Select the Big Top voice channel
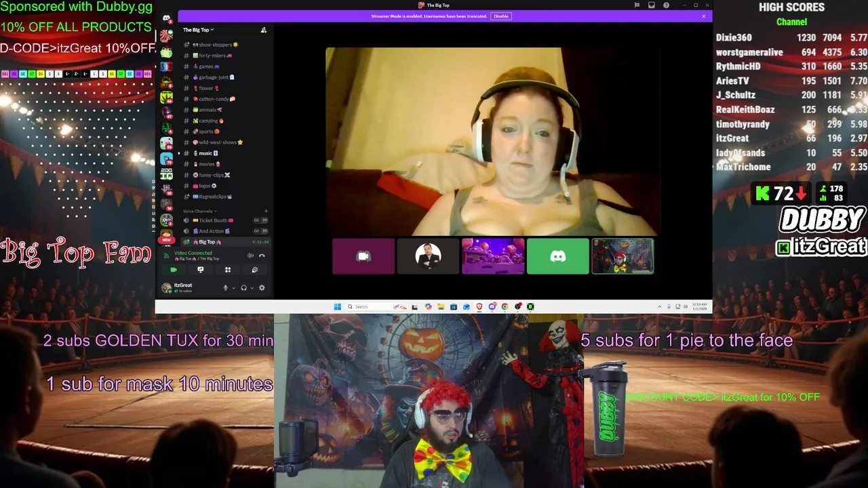Image resolution: width=868 pixels, height=488 pixels. click(x=224, y=242)
